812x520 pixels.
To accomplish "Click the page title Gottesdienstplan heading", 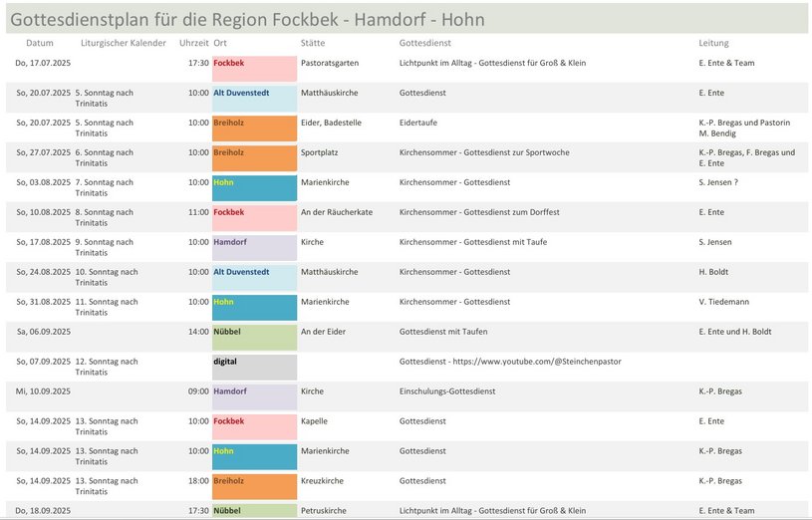I will click(x=247, y=20).
